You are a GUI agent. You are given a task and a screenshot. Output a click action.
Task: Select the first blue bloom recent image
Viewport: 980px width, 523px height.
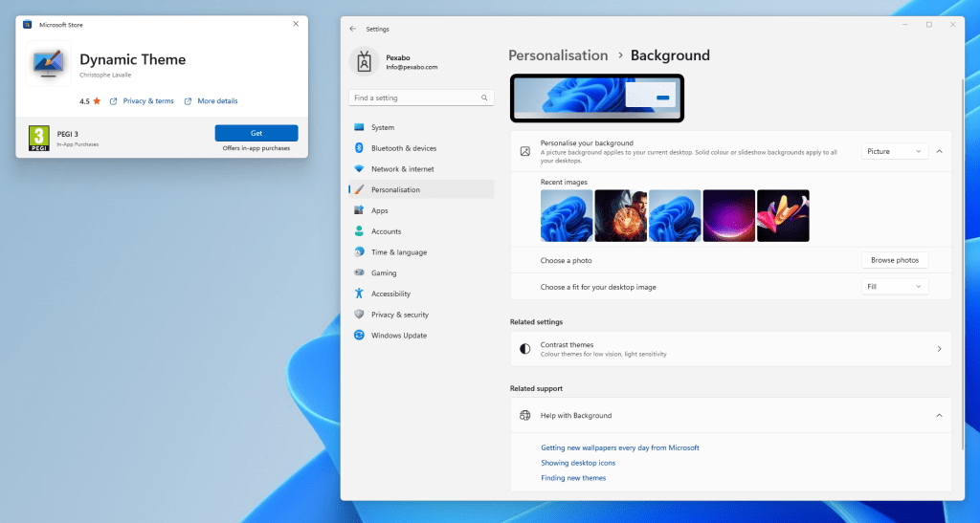(x=567, y=215)
